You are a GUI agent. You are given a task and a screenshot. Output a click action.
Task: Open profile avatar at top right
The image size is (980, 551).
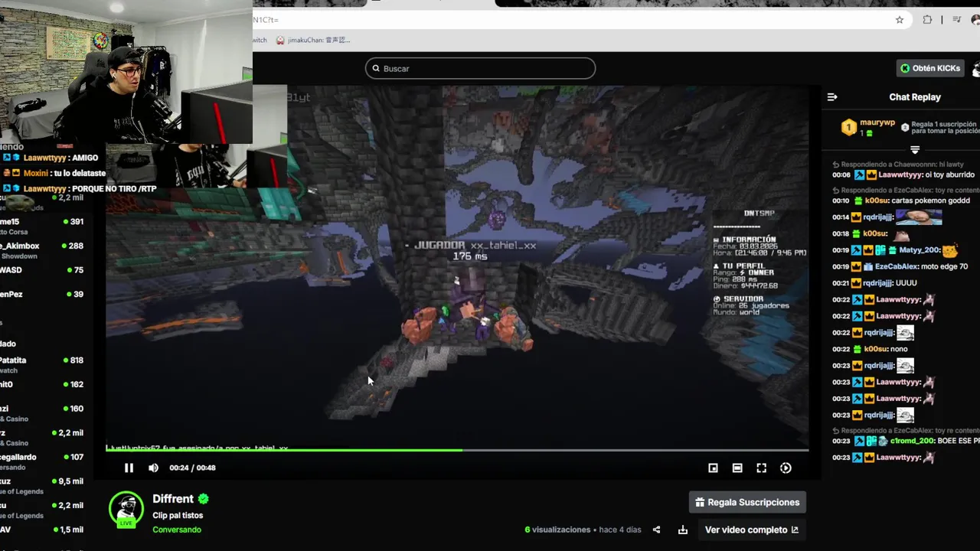pos(976,68)
